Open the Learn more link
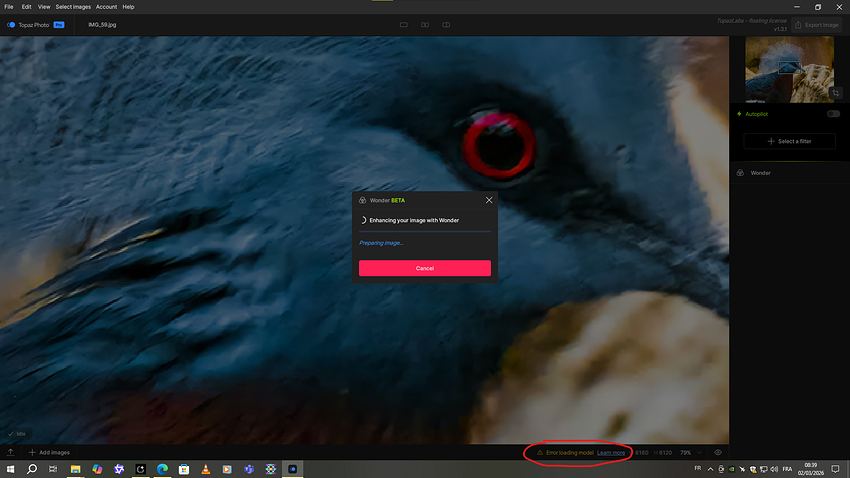This screenshot has width=850, height=478. pyautogui.click(x=611, y=453)
